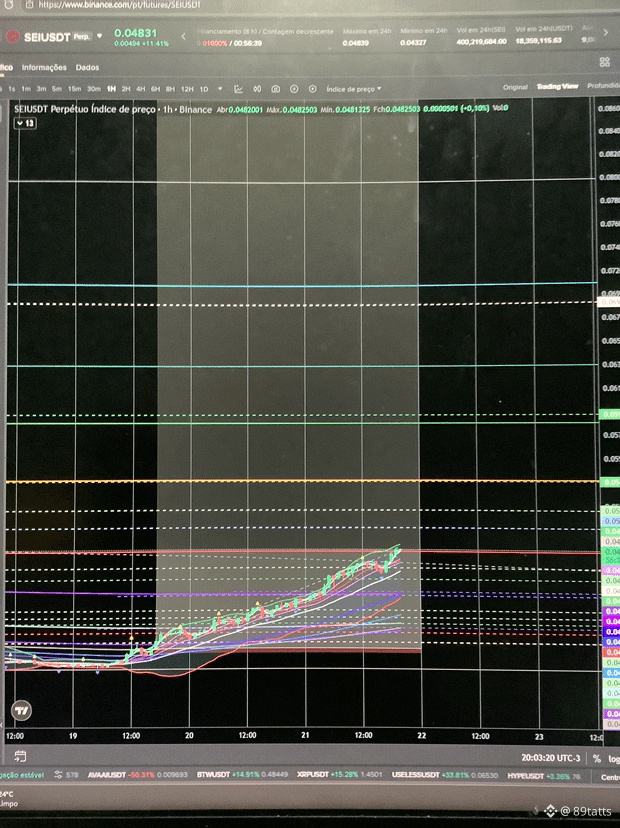Click the TradingView logo on chart
Image resolution: width=620 pixels, height=828 pixels.
click(22, 710)
